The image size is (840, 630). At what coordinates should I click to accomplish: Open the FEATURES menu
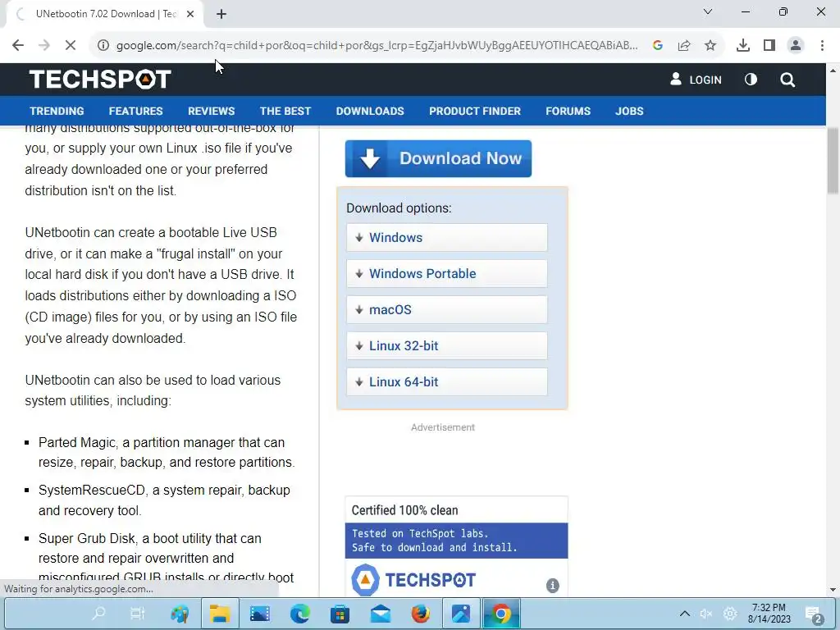click(135, 111)
